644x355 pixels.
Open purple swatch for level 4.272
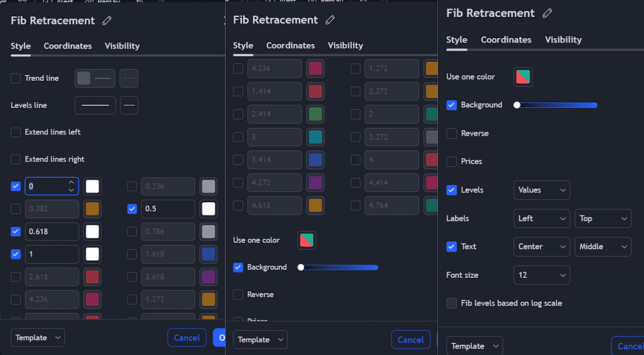coord(316,182)
